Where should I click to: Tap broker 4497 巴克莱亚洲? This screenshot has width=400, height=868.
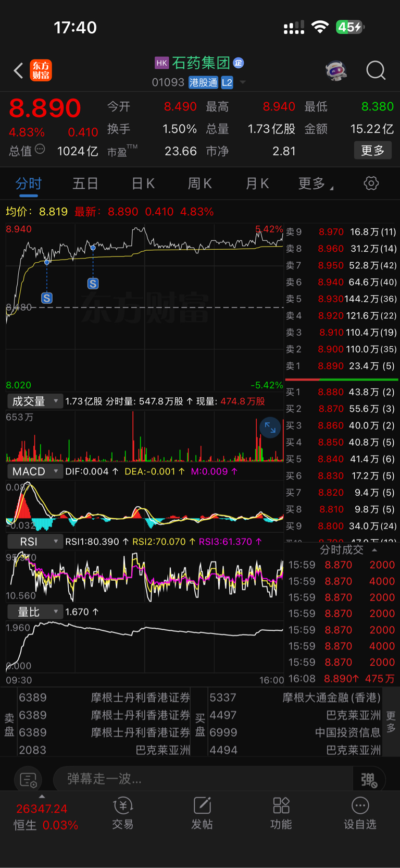[x=295, y=715]
